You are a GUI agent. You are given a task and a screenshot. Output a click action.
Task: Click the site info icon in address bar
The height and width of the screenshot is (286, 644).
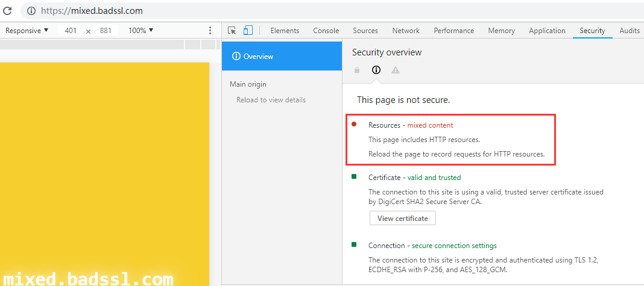(31, 11)
